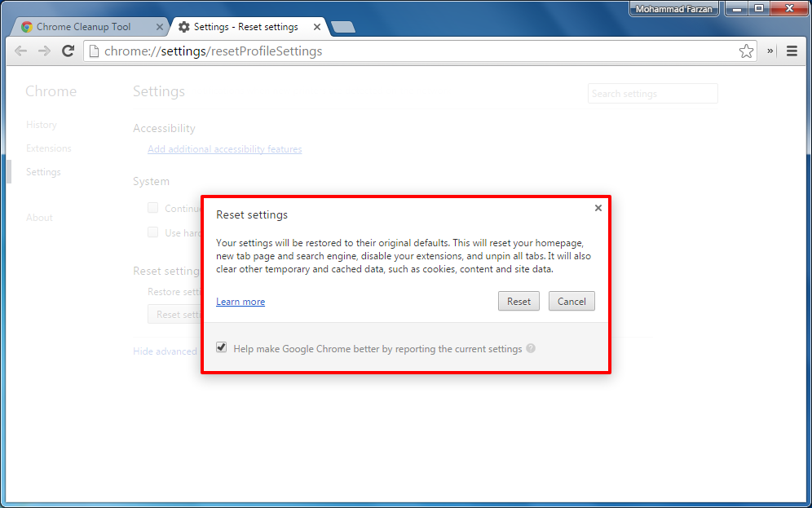Close the Reset settings dialog with the X

coord(598,208)
